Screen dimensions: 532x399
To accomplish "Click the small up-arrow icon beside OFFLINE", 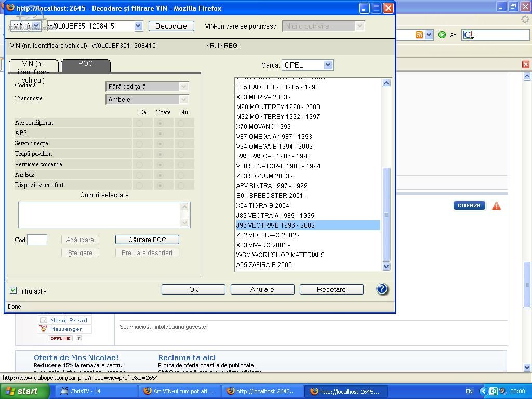I will [x=79, y=338].
